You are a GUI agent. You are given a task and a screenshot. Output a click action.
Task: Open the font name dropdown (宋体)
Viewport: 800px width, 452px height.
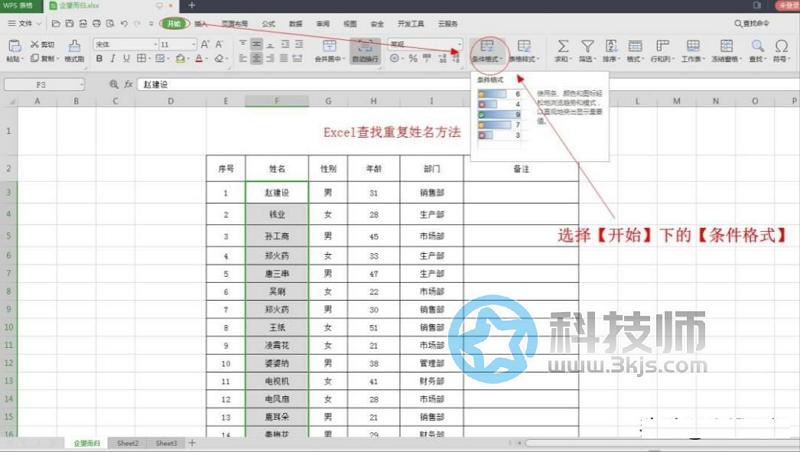pyautogui.click(x=155, y=44)
